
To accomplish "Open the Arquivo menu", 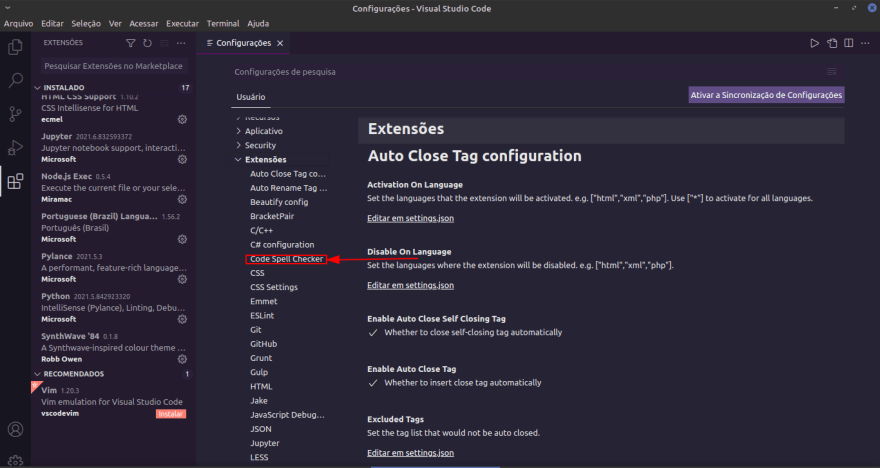I will click(19, 24).
